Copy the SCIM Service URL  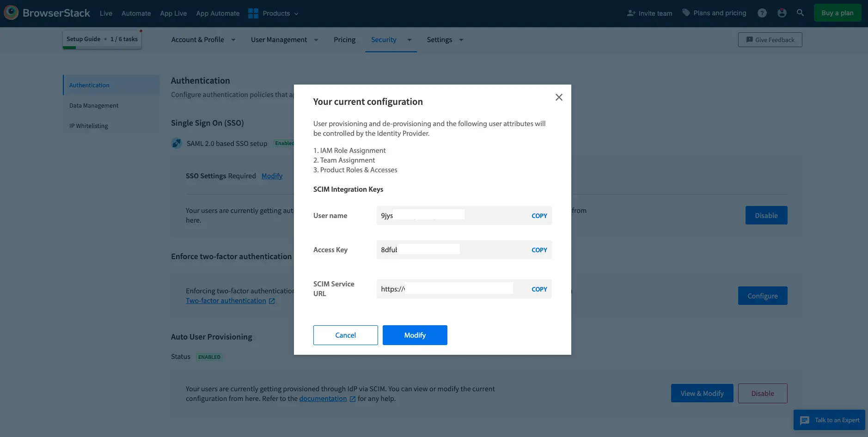pos(539,289)
